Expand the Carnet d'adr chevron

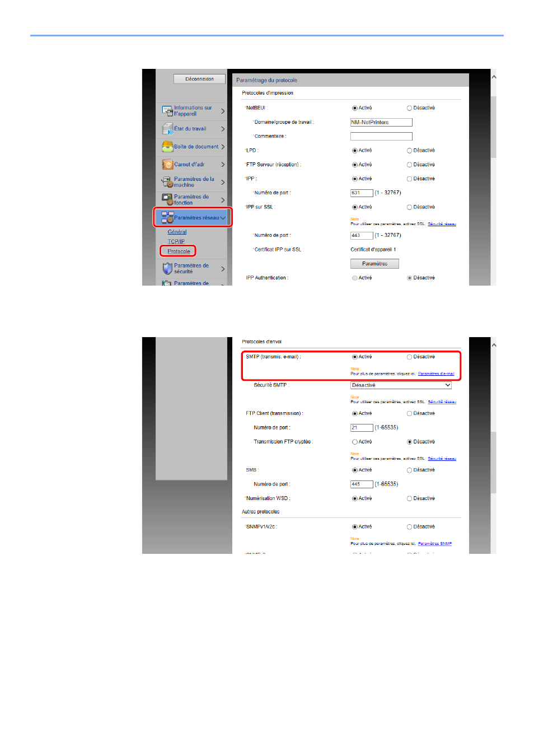coord(223,165)
